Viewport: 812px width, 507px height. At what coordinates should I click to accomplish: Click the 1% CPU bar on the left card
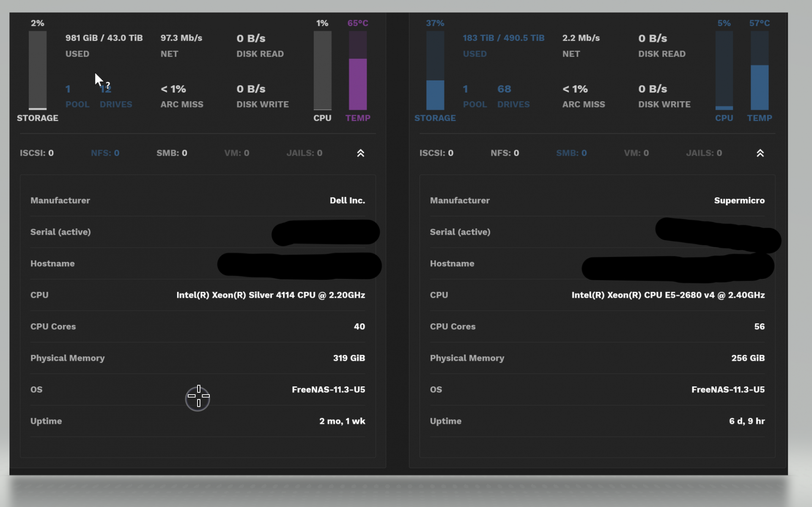[322, 70]
